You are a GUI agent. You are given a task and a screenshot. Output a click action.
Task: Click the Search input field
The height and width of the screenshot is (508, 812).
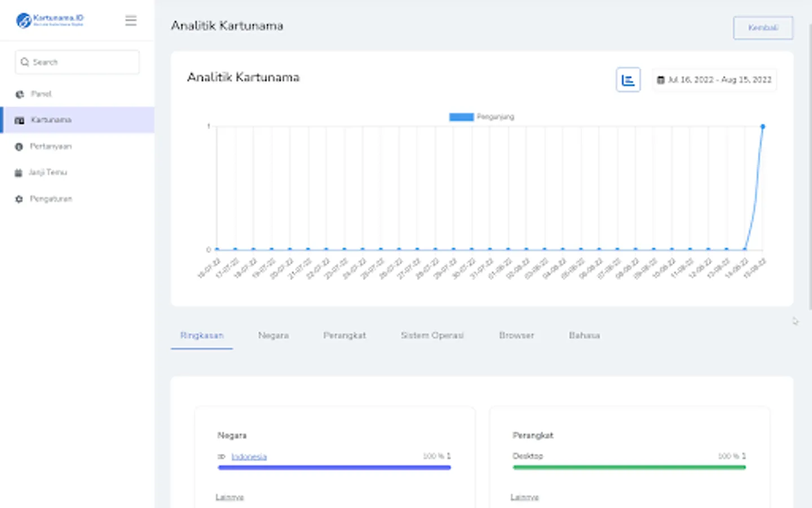pos(77,62)
